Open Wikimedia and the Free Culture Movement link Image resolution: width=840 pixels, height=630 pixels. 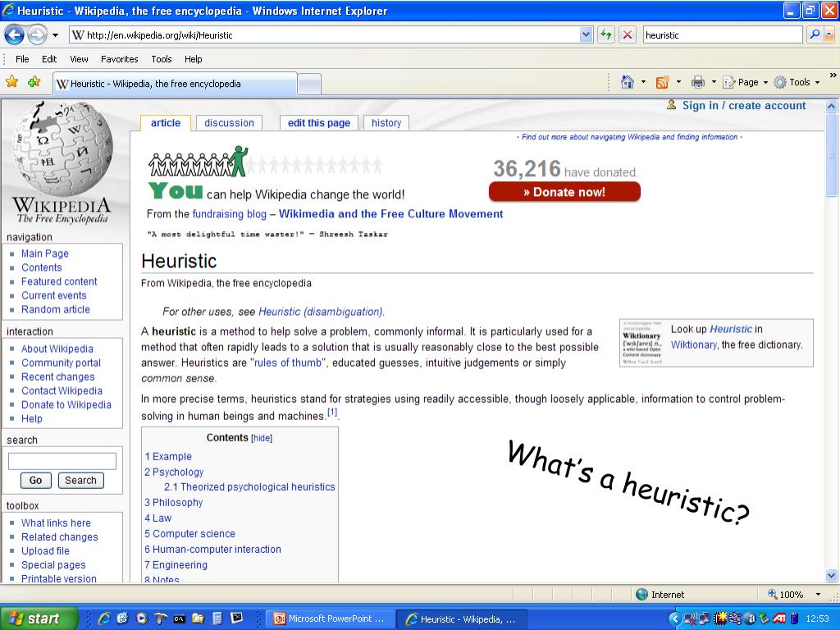click(390, 214)
